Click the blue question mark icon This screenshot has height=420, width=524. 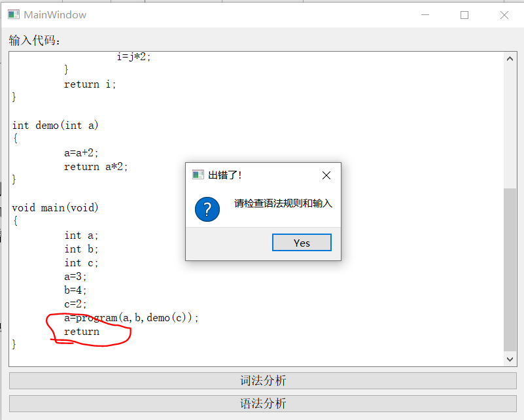207,209
